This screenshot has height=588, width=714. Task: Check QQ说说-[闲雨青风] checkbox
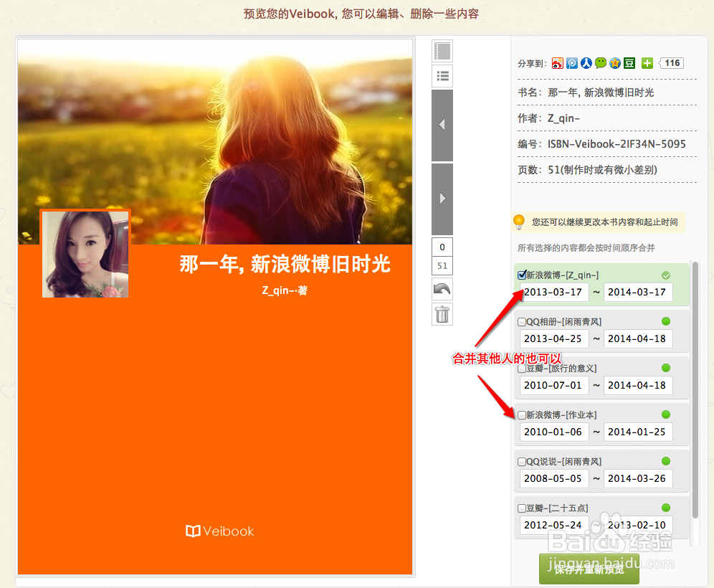click(522, 462)
